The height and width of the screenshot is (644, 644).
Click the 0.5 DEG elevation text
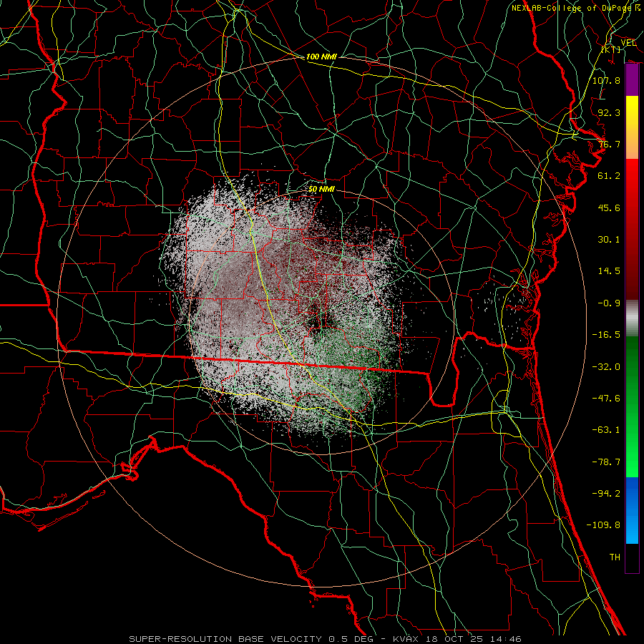[351, 639]
